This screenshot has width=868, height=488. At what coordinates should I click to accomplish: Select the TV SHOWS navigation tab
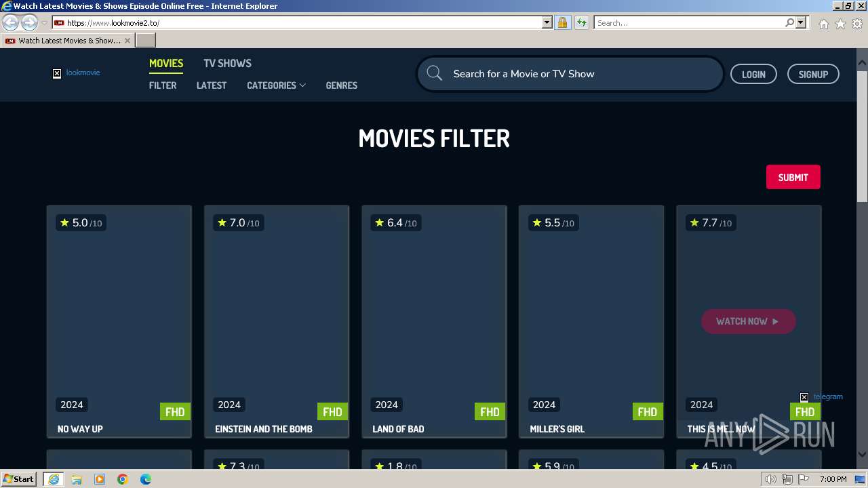227,63
